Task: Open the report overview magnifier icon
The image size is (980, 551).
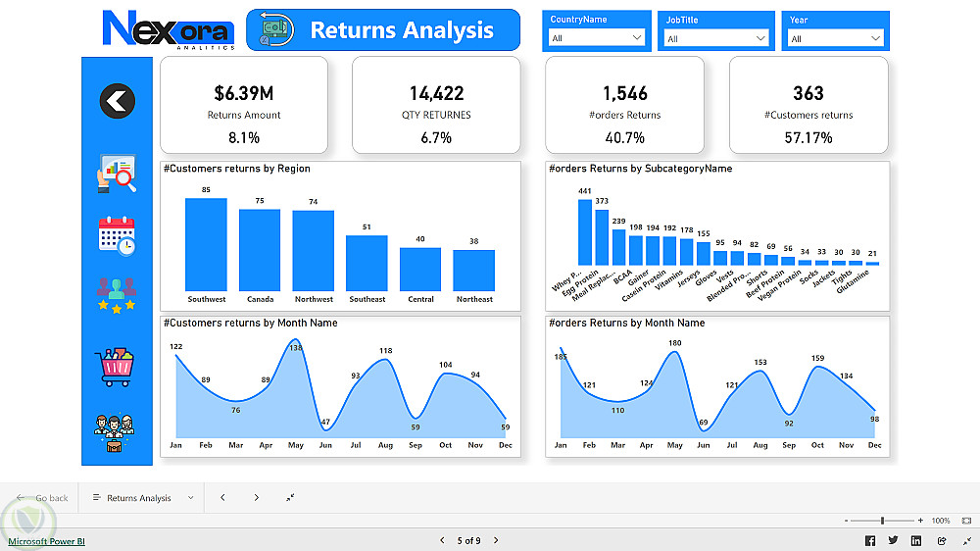Action: pyautogui.click(x=117, y=174)
